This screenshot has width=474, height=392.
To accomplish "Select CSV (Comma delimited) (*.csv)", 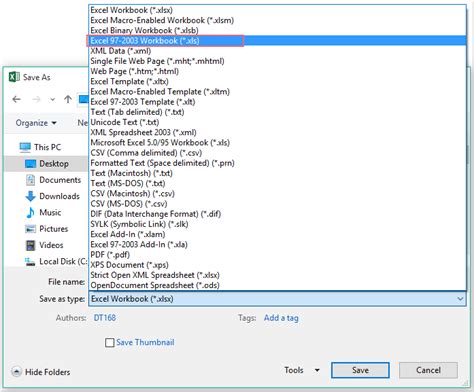I will tap(277, 153).
